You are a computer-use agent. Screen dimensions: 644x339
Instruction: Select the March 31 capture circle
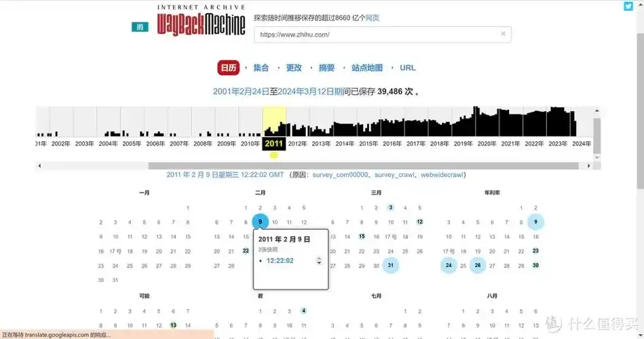click(x=391, y=265)
